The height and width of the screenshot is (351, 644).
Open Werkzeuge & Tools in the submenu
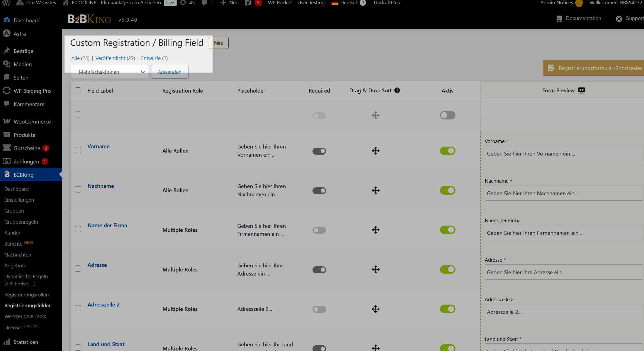(25, 316)
